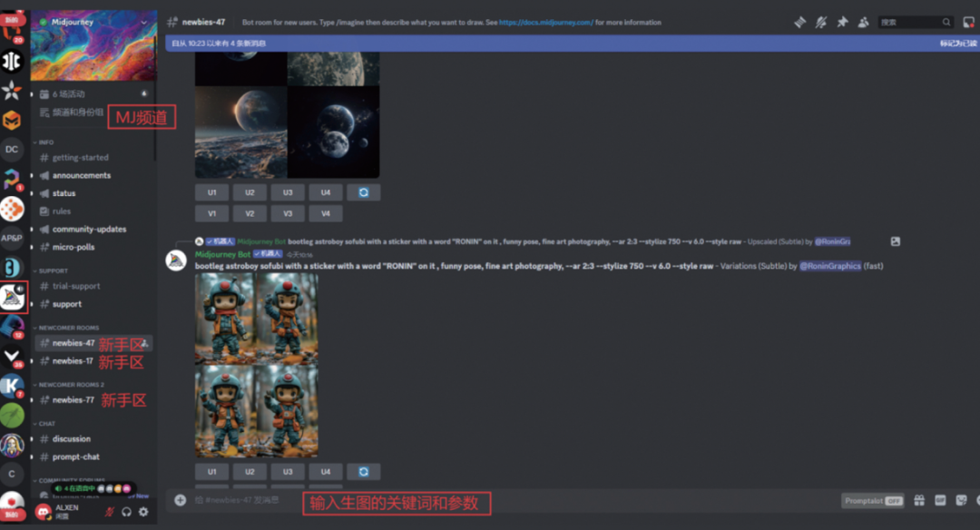Image resolution: width=980 pixels, height=530 pixels.
Task: Open user settings gear icon
Action: (143, 512)
